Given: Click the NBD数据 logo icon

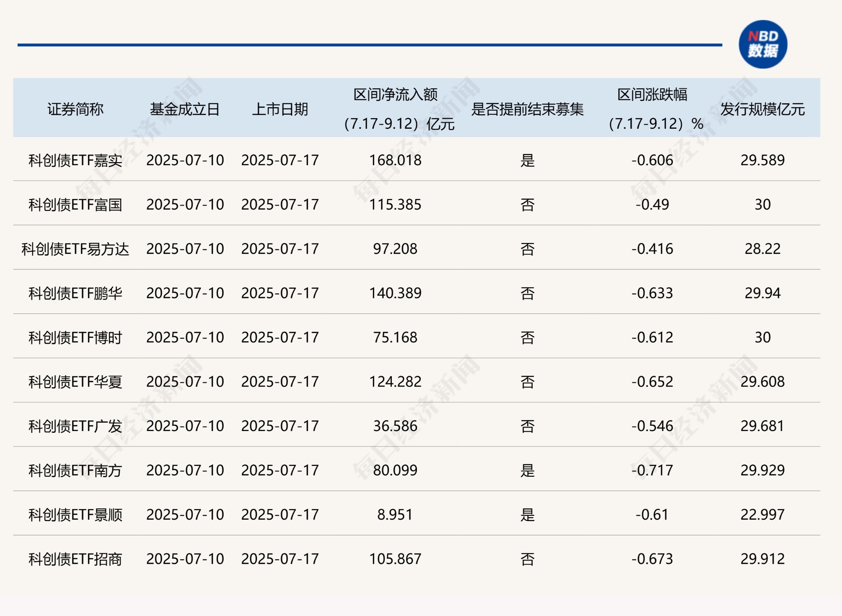Looking at the screenshot, I should (x=762, y=44).
